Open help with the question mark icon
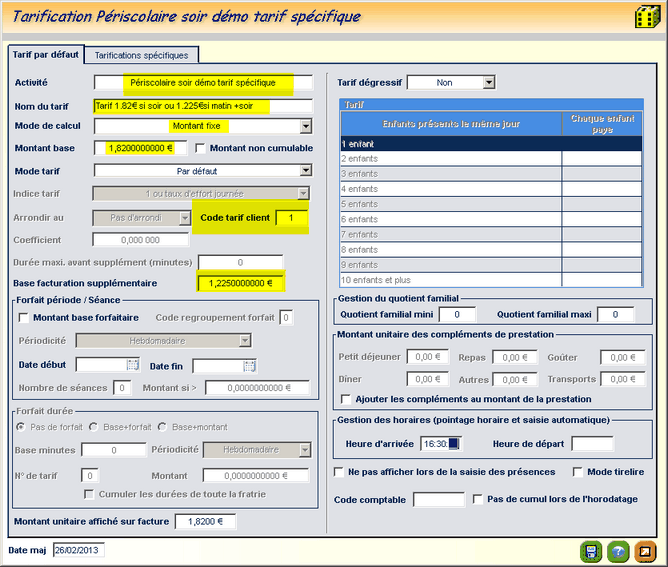 618,551
